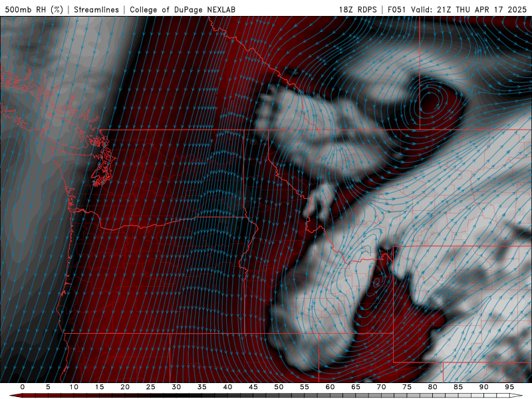
Task: Click the '500mb RH (%)' title text
Action: pos(34,9)
